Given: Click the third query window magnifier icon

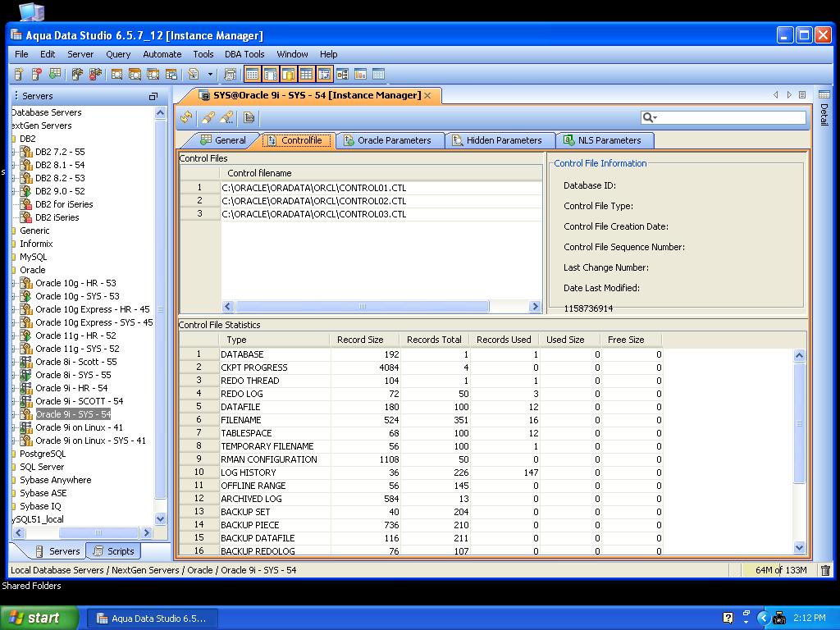Looking at the screenshot, I should click(153, 74).
